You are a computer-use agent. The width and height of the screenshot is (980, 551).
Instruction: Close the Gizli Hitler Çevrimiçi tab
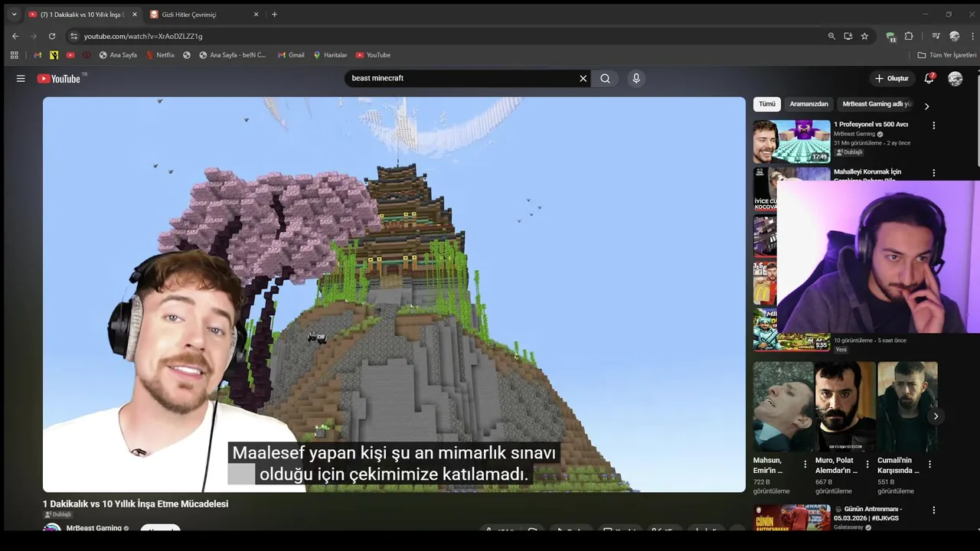256,15
